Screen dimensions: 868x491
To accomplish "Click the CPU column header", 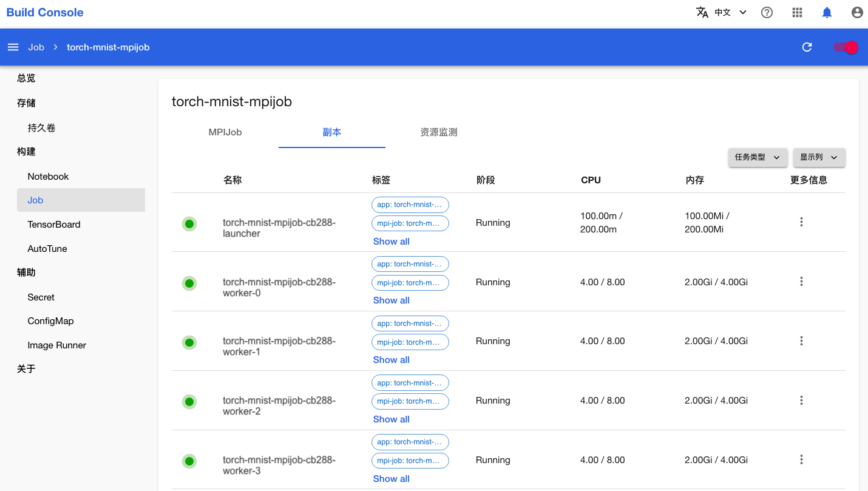I will 591,180.
